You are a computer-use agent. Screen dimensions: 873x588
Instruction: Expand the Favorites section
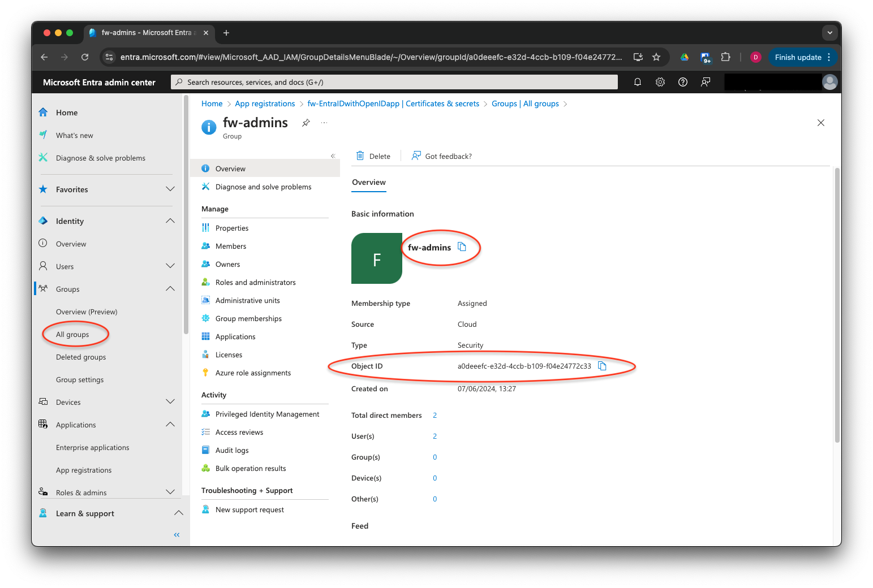pyautogui.click(x=170, y=189)
